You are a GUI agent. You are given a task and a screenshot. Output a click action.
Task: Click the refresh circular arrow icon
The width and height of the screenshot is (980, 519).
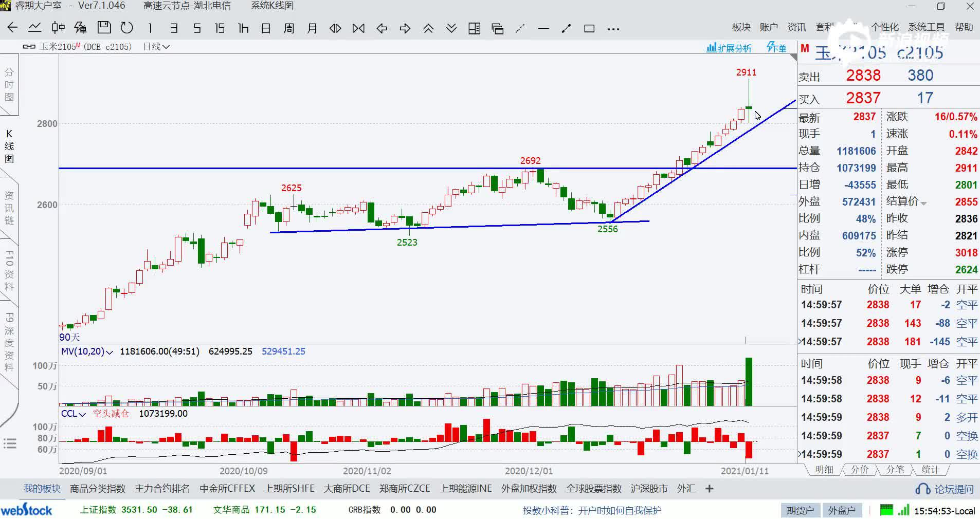click(126, 28)
